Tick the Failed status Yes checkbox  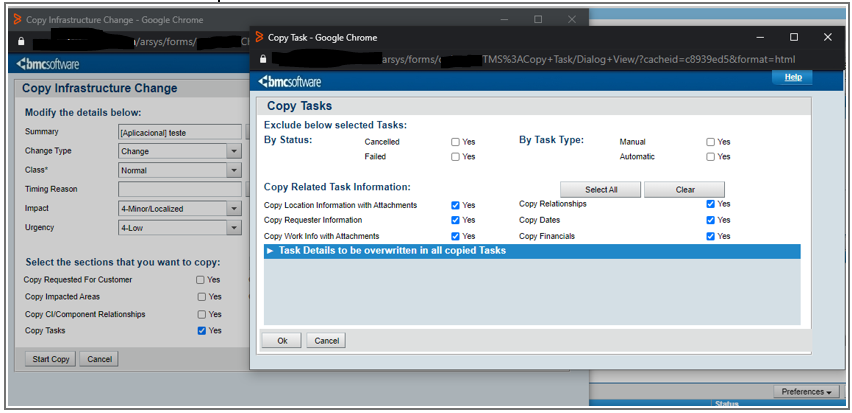click(455, 157)
